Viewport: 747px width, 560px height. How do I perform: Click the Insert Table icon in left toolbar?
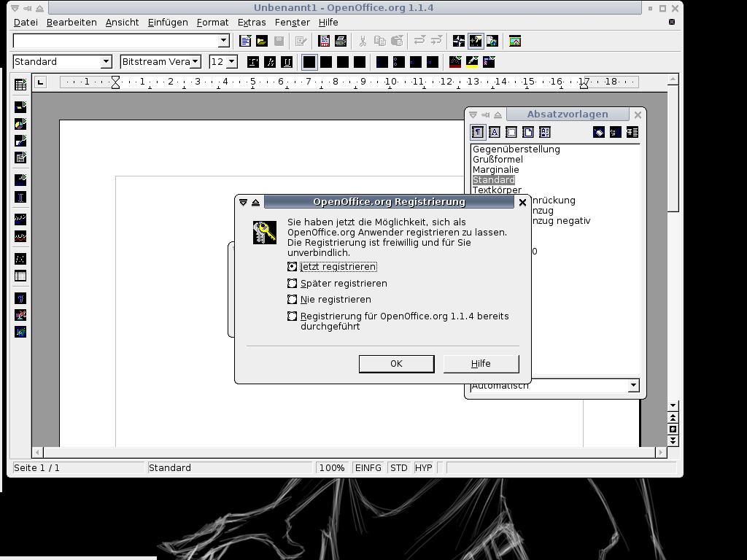(20, 85)
